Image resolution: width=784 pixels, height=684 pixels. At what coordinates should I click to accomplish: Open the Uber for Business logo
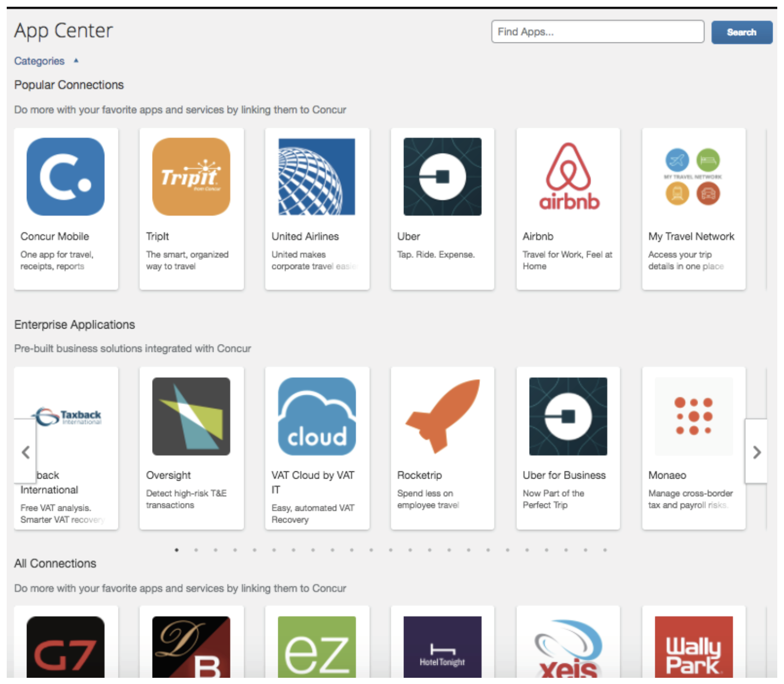tap(568, 417)
